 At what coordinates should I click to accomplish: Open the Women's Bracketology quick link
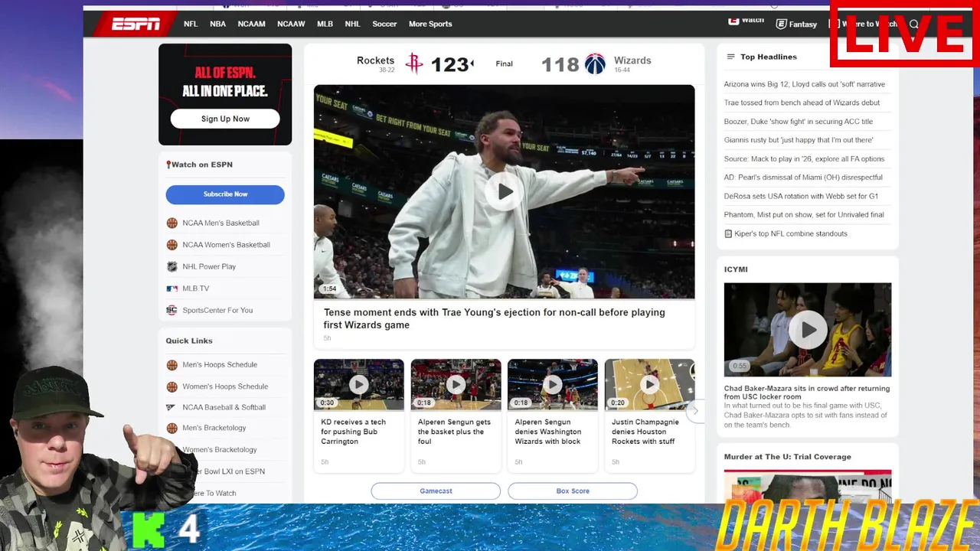(x=220, y=450)
